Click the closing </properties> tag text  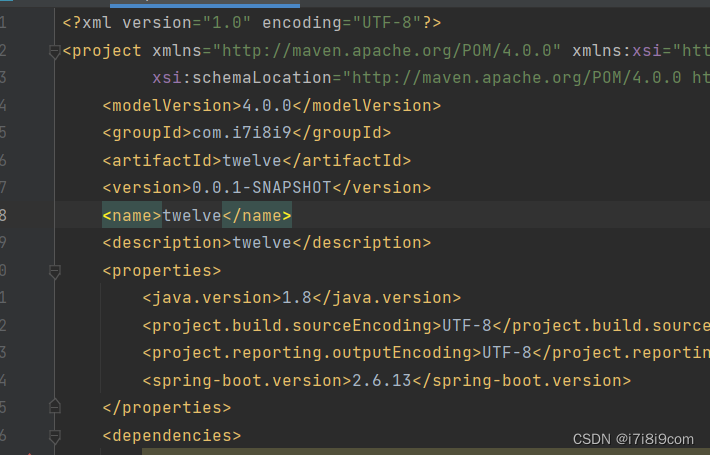[x=167, y=408]
